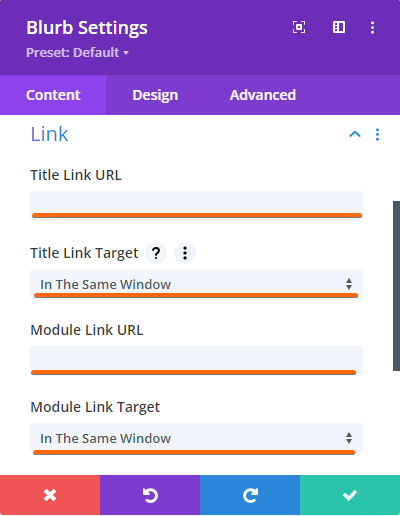This screenshot has height=516, width=400.
Task: Switch to the Advanced tab
Action: point(263,95)
